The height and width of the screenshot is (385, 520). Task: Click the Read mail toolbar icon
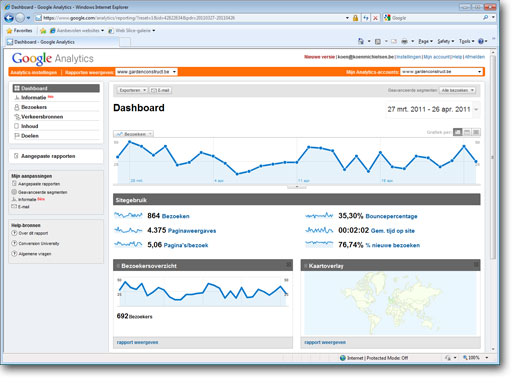[394, 42]
